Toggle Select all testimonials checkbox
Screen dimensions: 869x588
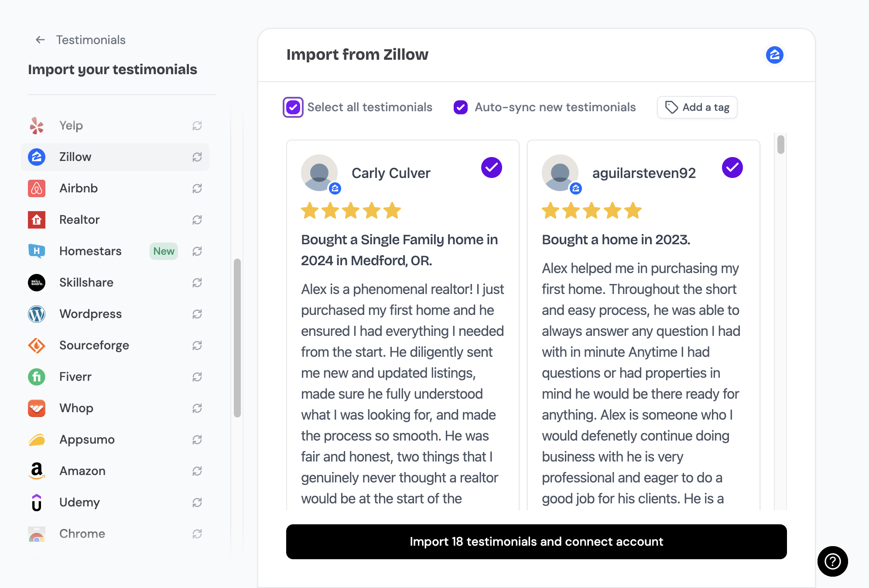[x=293, y=107]
